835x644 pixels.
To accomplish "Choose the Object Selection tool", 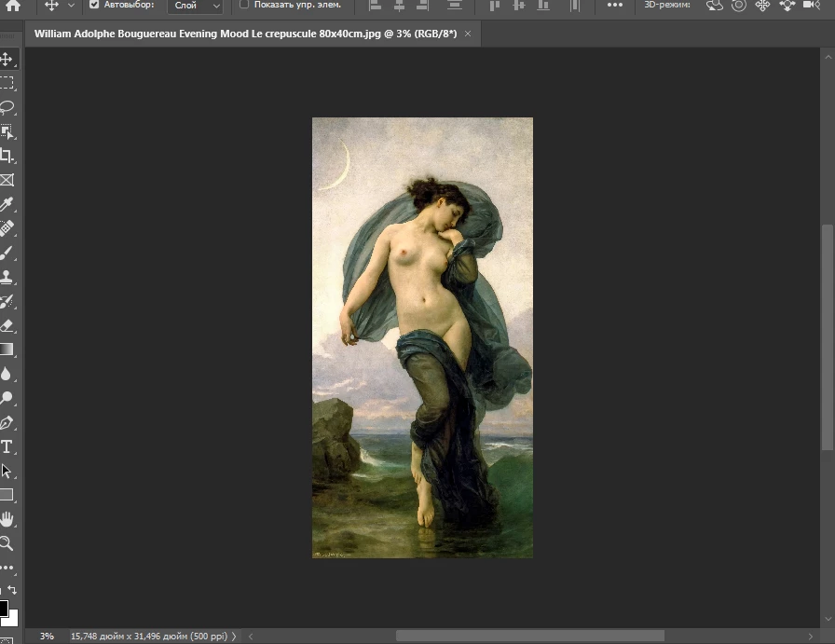I will pyautogui.click(x=7, y=131).
